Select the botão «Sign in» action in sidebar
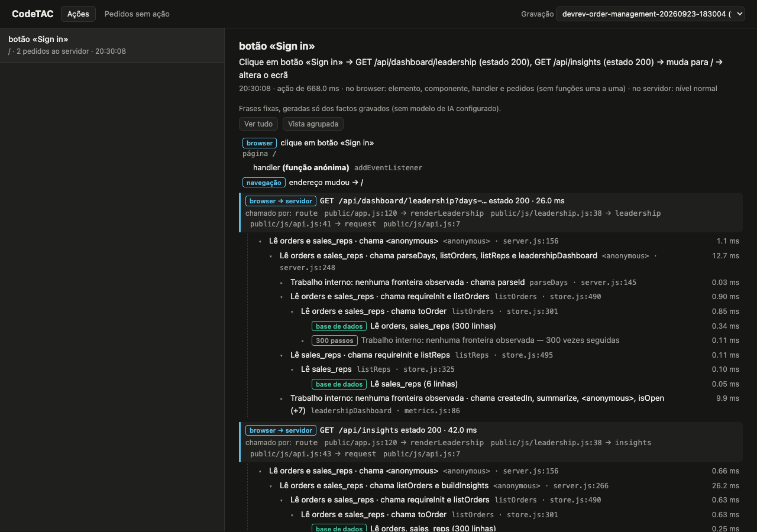 [x=112, y=45]
